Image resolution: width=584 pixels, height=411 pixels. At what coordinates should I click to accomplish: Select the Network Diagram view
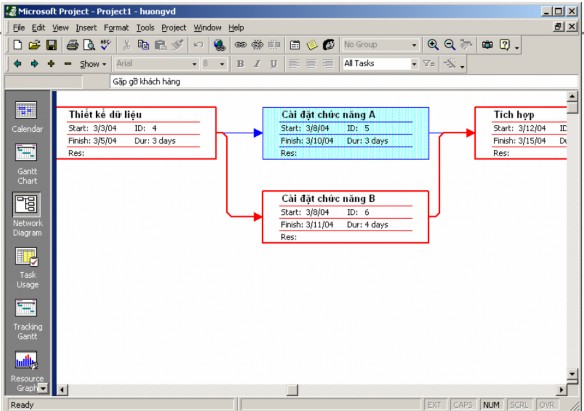[27, 215]
